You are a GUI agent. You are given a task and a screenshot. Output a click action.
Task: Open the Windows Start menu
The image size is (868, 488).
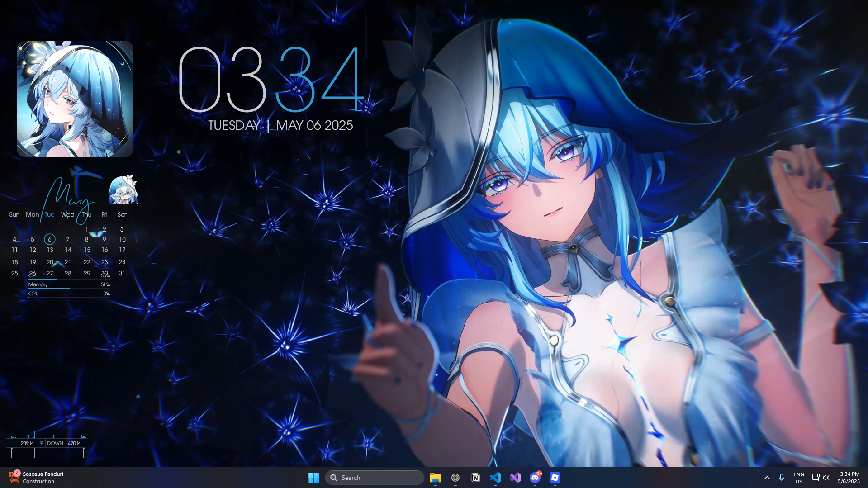point(313,478)
